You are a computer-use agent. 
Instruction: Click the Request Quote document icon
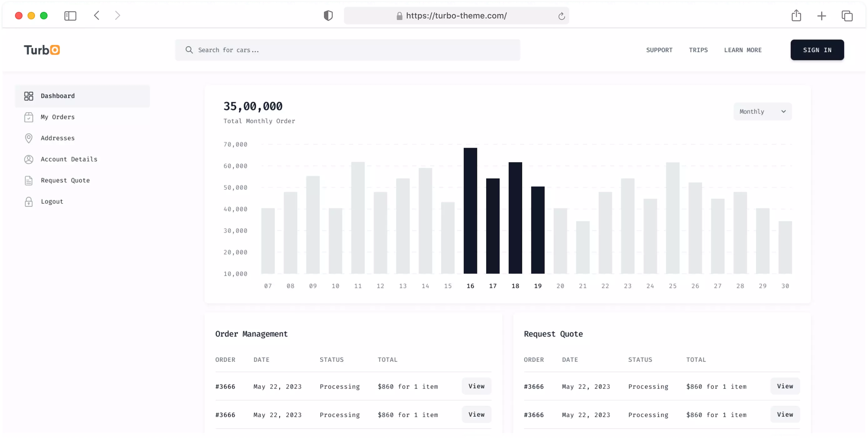point(29,181)
